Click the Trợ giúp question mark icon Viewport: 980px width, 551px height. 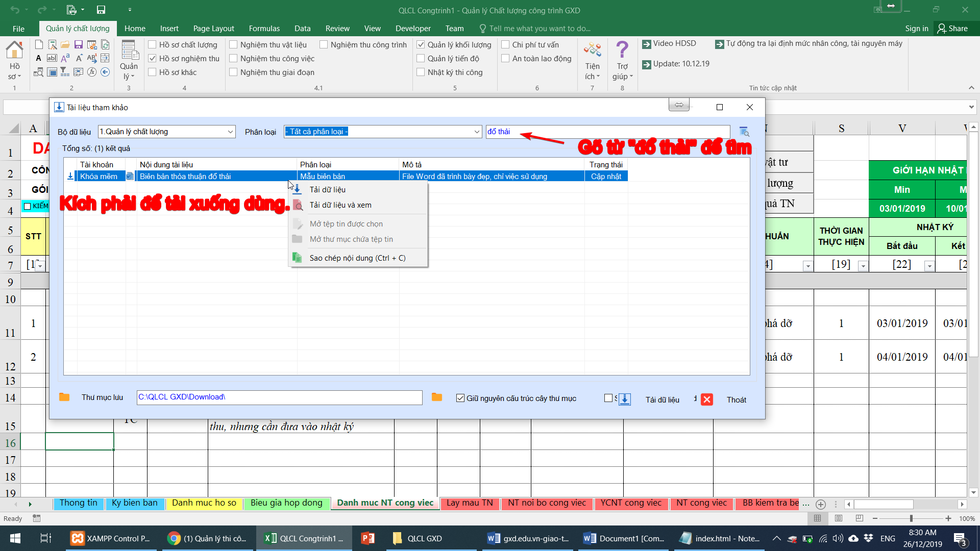[622, 50]
